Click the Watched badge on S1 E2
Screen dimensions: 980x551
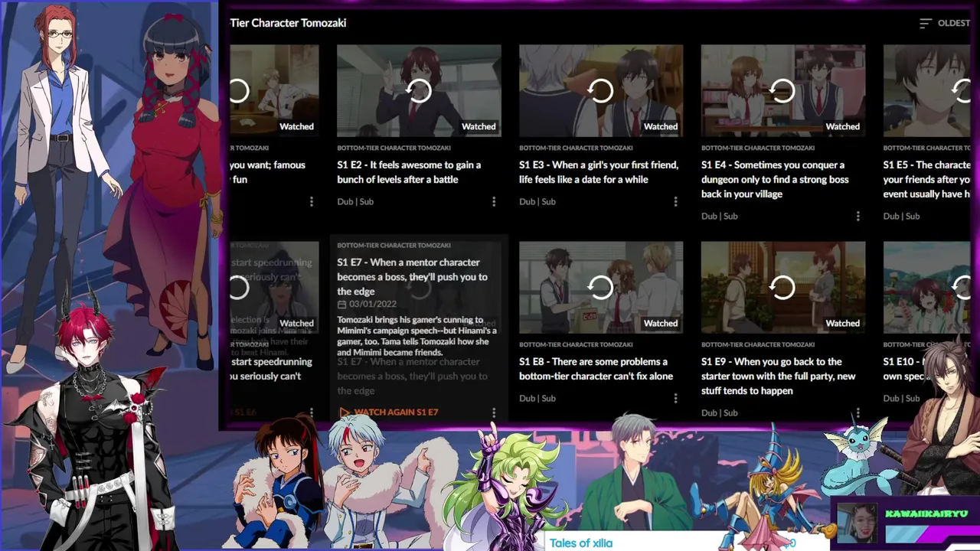479,126
